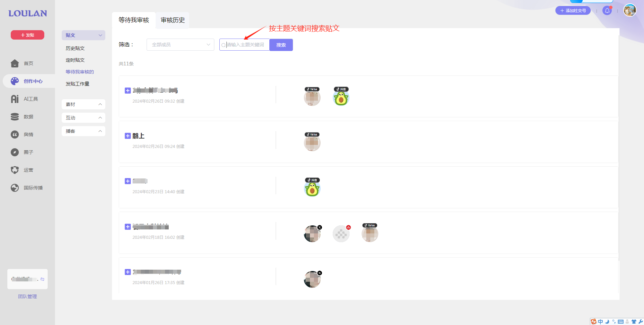Image resolution: width=644 pixels, height=325 pixels.
Task: Open the AI工具 icon
Action: (15, 99)
